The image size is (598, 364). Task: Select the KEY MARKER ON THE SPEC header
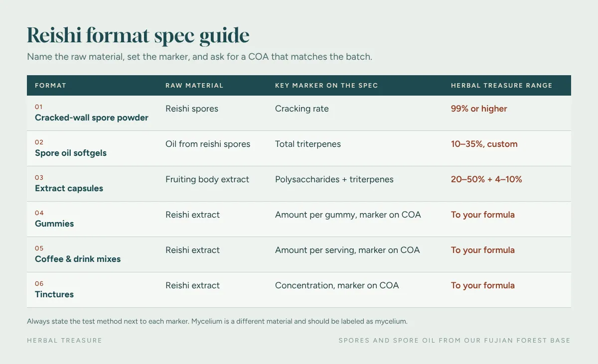(326, 86)
